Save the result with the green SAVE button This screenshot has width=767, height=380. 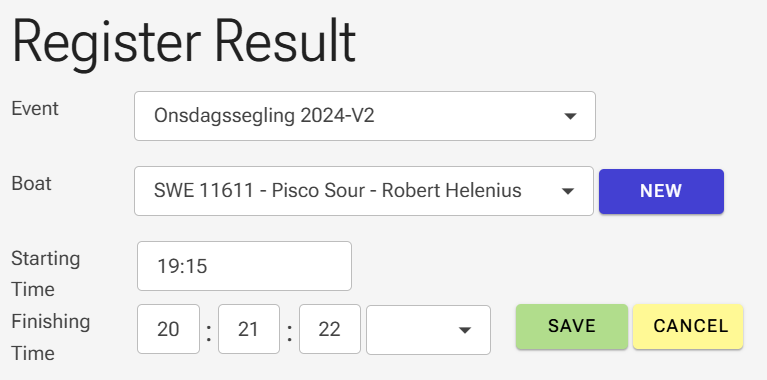[572, 326]
